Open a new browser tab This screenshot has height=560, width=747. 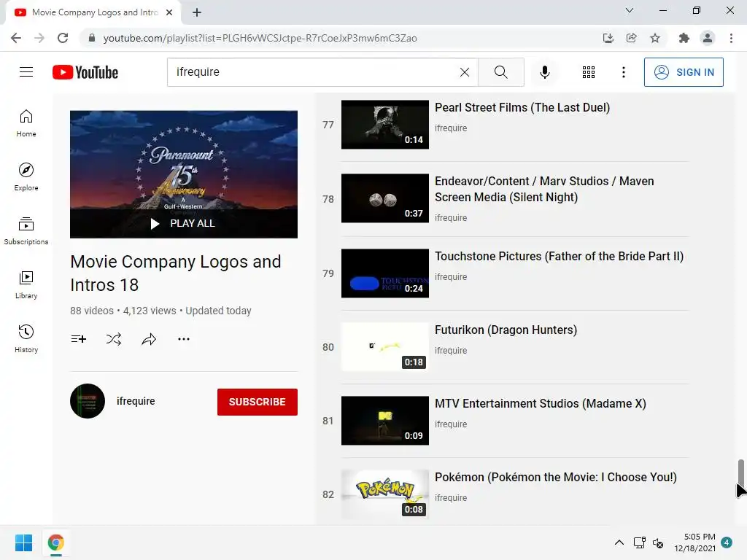pos(197,12)
